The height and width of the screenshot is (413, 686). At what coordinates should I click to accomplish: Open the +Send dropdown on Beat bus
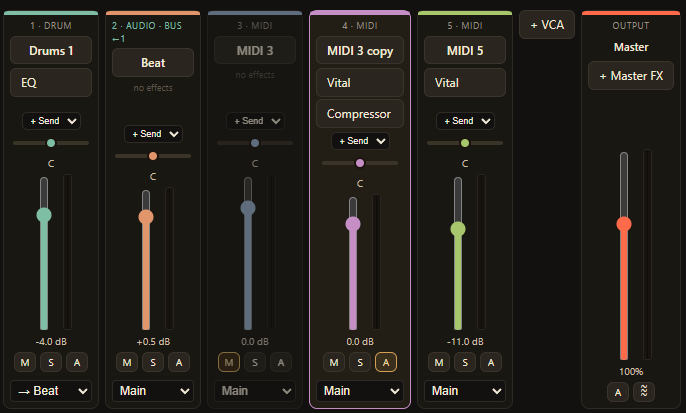point(153,134)
